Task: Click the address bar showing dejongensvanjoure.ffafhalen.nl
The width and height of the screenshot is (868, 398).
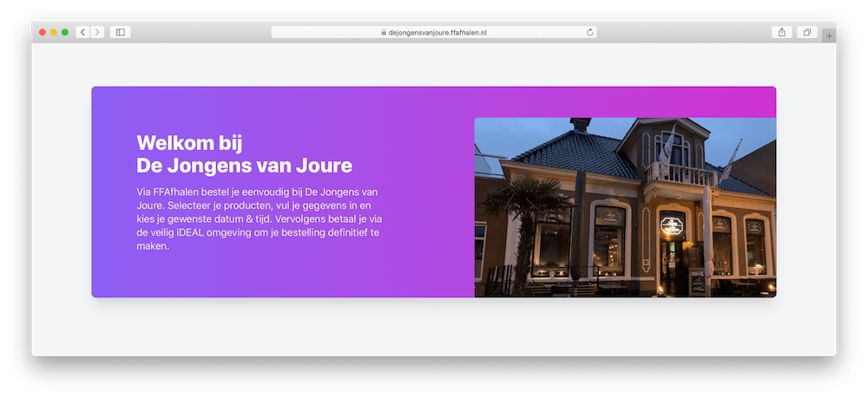Action: pos(434,33)
